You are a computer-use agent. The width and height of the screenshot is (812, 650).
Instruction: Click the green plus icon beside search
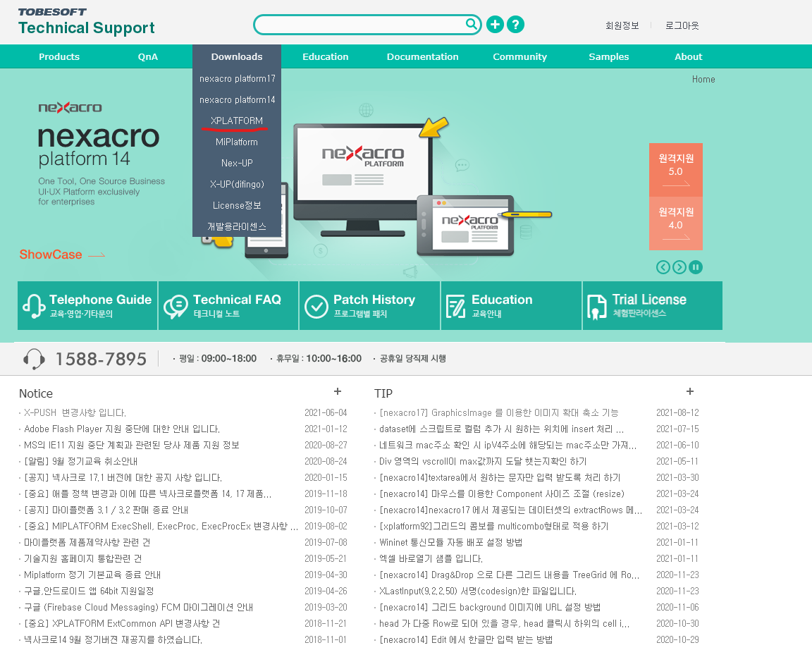click(x=495, y=25)
